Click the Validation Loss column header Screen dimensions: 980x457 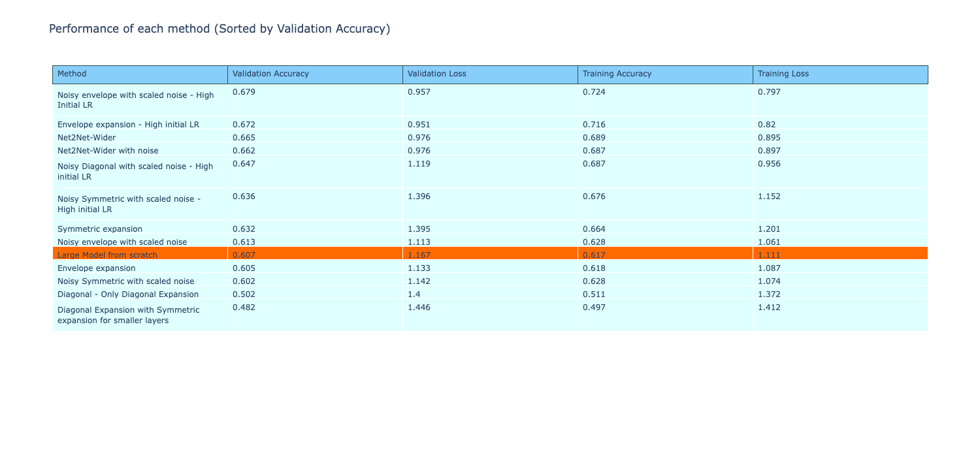pos(436,74)
